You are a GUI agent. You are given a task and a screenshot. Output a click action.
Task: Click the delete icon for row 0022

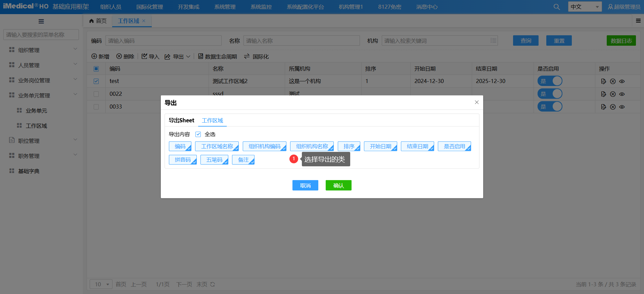point(613,94)
